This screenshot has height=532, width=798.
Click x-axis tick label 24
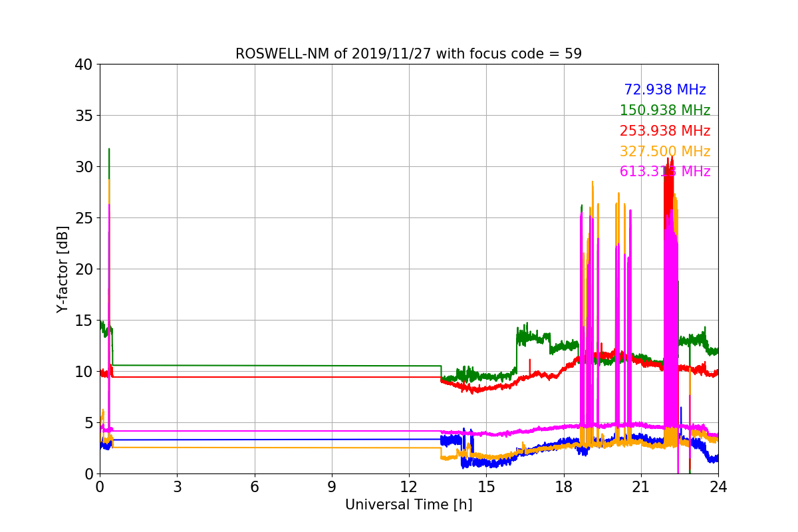(718, 487)
